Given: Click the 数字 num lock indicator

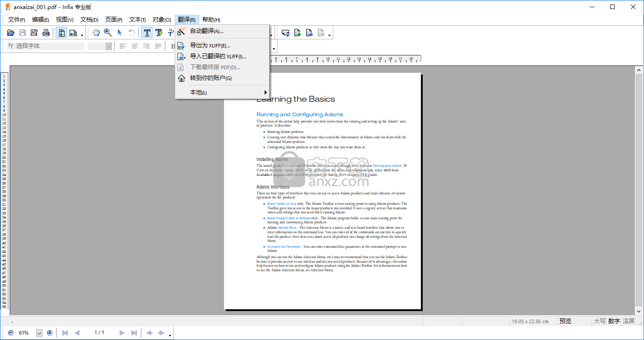Looking at the screenshot, I should pos(614,321).
